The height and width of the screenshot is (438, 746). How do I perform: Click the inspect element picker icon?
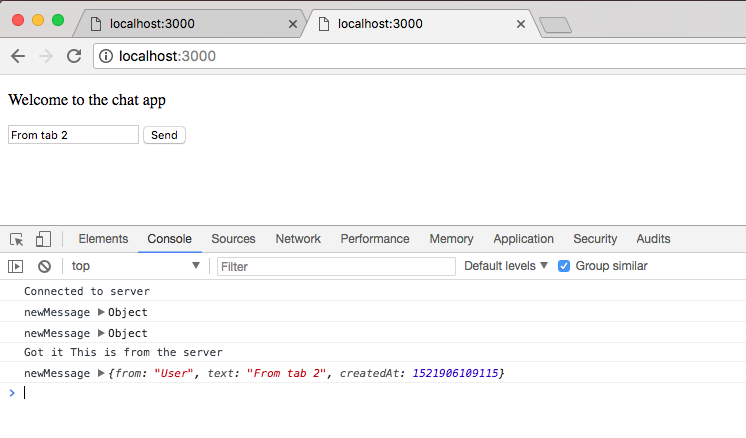17,239
